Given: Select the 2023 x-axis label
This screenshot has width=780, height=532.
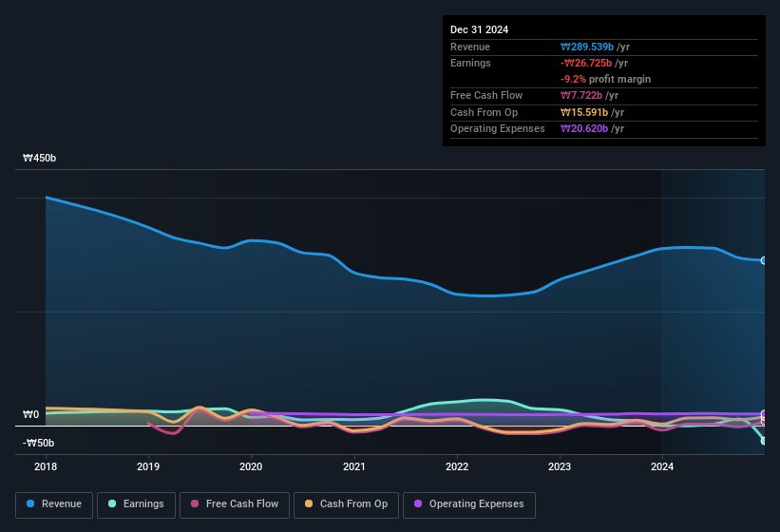Looking at the screenshot, I should [x=560, y=466].
